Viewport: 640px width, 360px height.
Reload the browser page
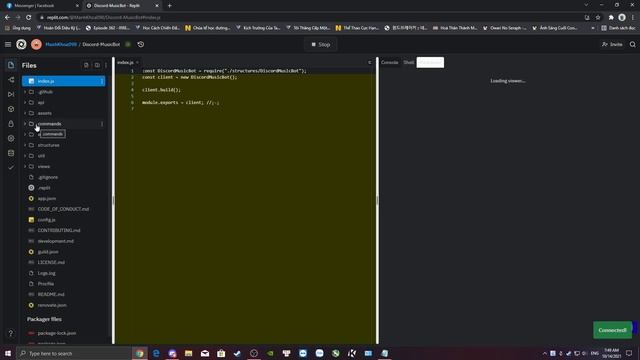29,18
